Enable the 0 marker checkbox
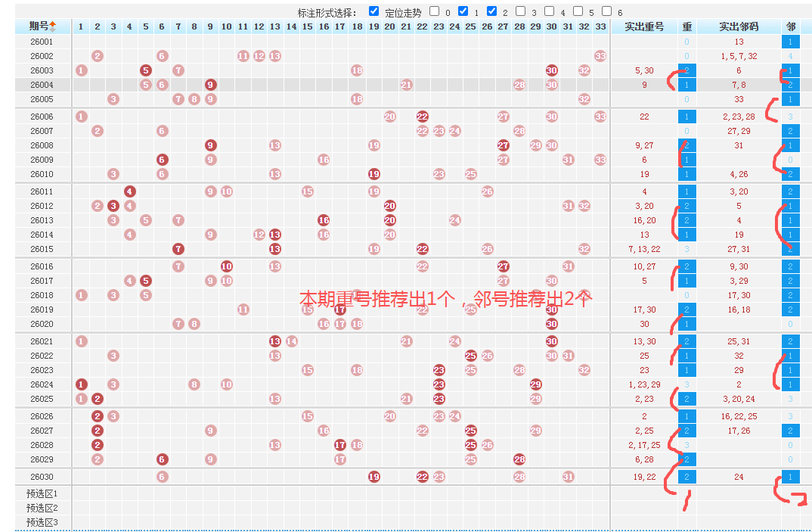The image size is (812, 532). click(x=435, y=11)
